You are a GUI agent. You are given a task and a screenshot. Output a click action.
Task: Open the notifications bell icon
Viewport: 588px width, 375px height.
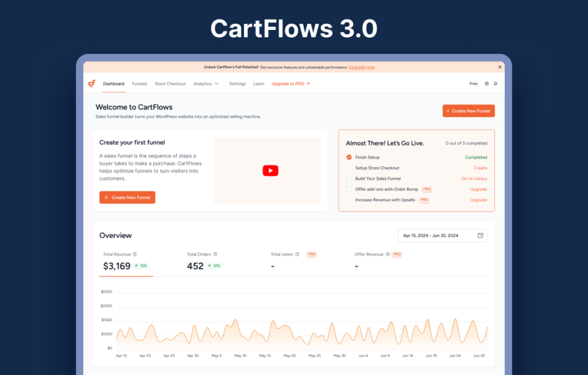tap(496, 84)
